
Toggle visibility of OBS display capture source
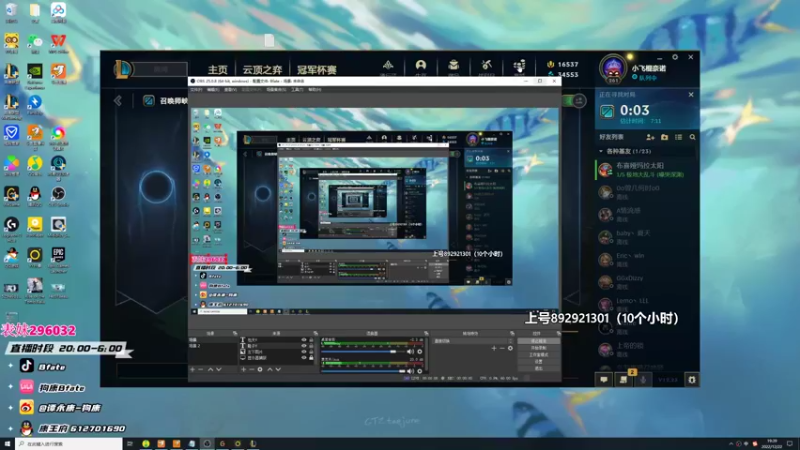coord(304,358)
